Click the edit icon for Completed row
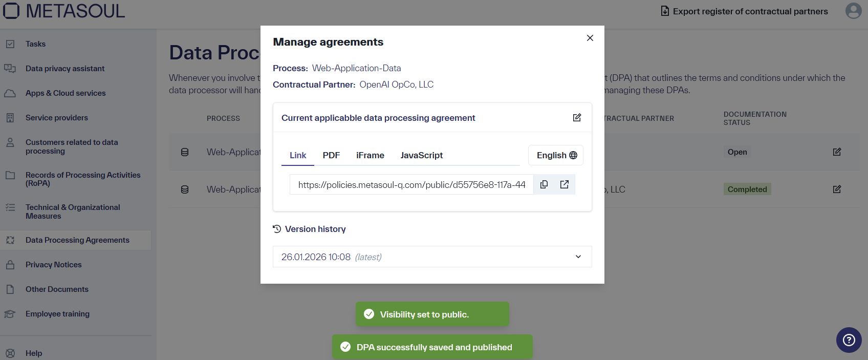Image resolution: width=868 pixels, height=360 pixels. 837,189
